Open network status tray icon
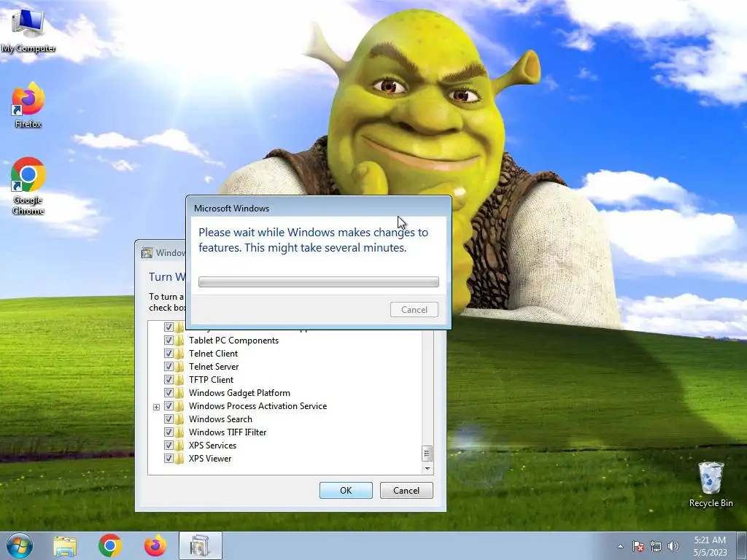Viewport: 747px width, 560px height. tap(656, 546)
